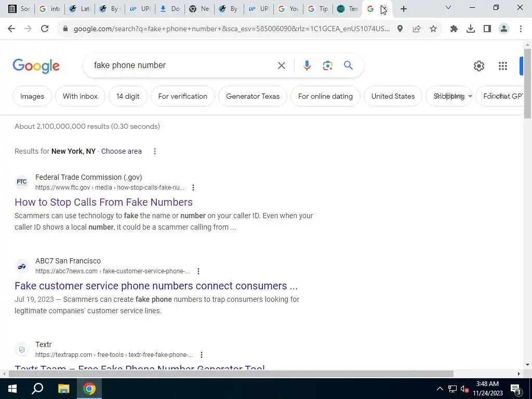Screen dimensions: 532x399
Task: Go back to the previous page
Action: [x=11, y=29]
